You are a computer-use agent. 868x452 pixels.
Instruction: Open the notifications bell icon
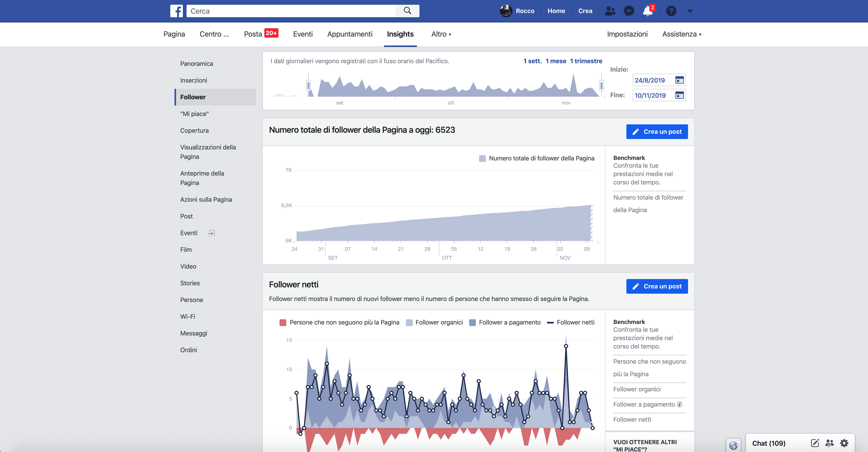648,11
